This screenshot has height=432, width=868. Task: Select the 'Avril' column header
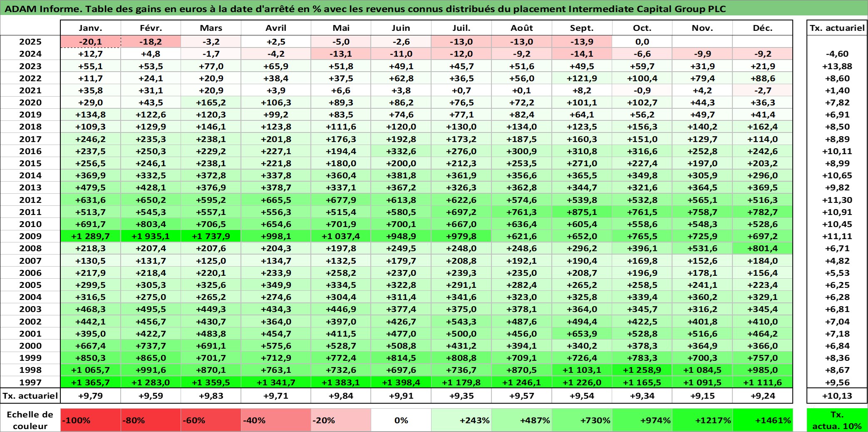point(276,28)
